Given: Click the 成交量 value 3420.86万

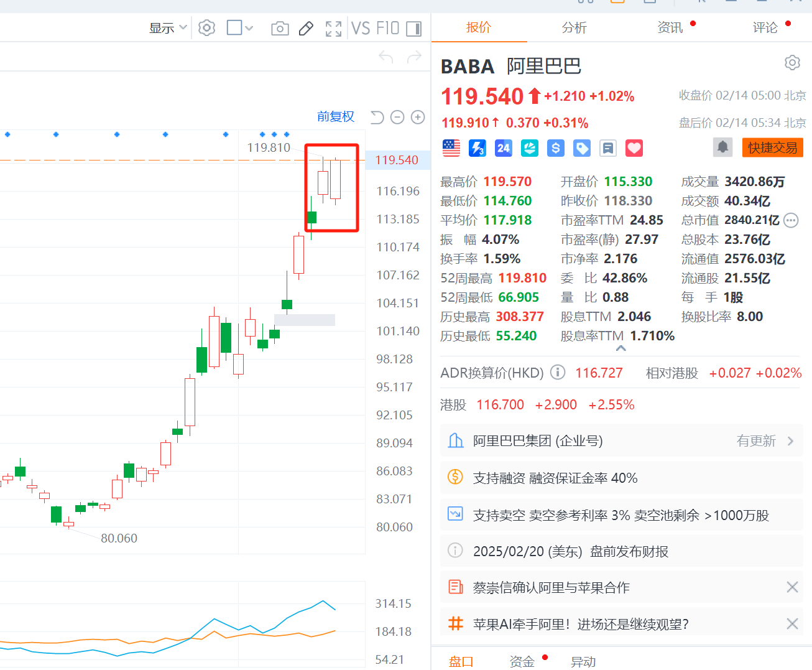Looking at the screenshot, I should (x=755, y=182).
